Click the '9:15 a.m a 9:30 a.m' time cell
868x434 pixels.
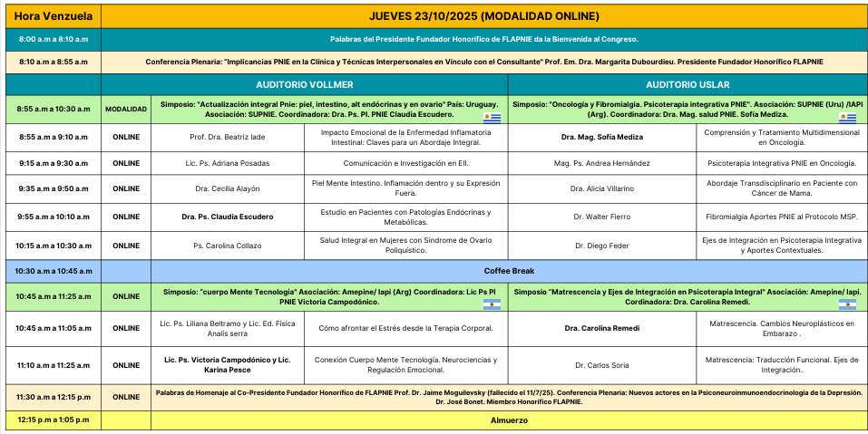pyautogui.click(x=54, y=163)
